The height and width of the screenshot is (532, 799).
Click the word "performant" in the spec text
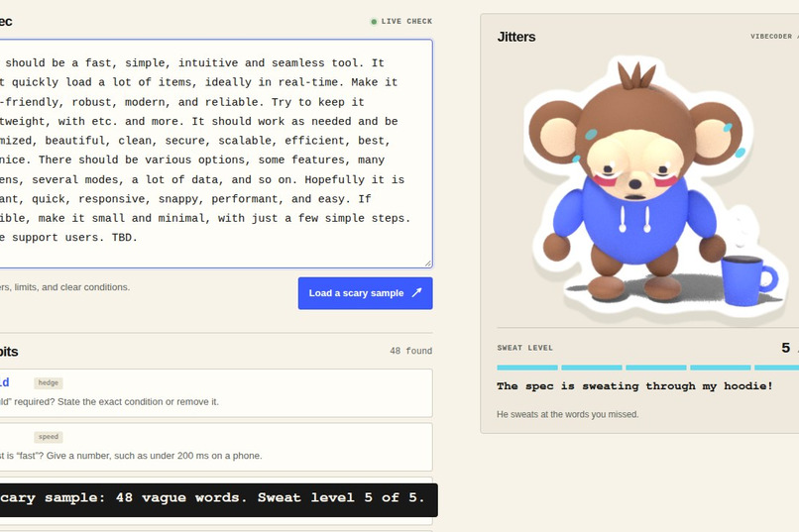pyautogui.click(x=245, y=199)
